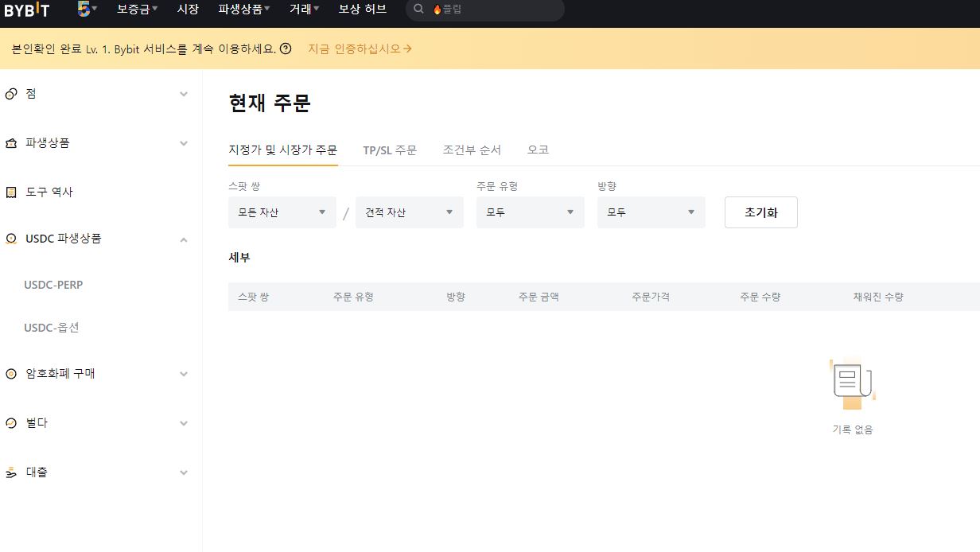The image size is (980, 552).
Task: Focus the top search input field
Action: tap(485, 10)
